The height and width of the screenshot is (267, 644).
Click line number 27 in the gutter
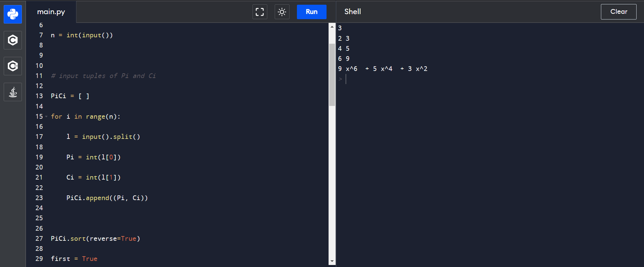(x=39, y=238)
